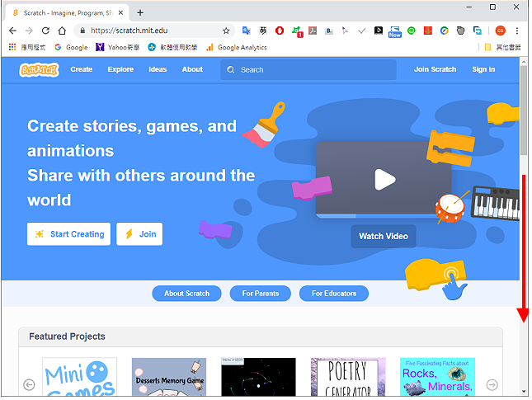Click Sign in
Viewport: 532px width, 400px height.
(x=483, y=69)
